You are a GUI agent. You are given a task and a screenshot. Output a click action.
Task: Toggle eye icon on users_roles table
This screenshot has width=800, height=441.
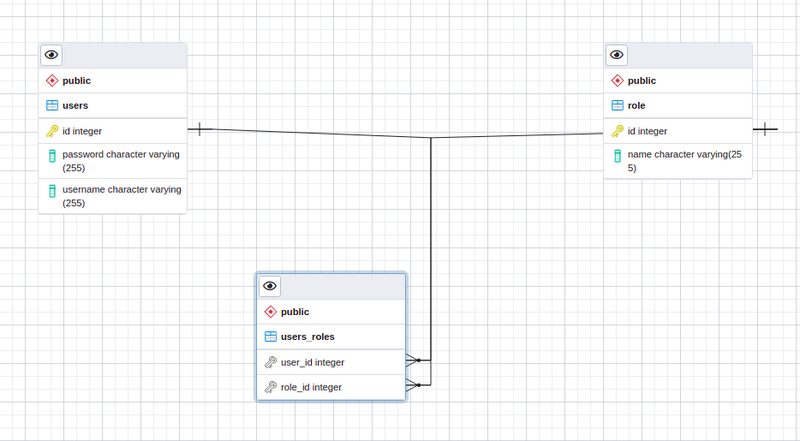pos(270,286)
